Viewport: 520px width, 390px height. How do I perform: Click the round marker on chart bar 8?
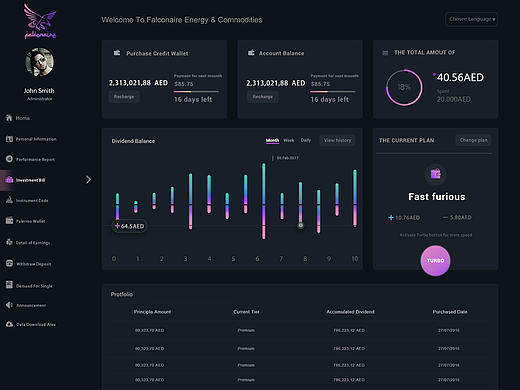[x=300, y=225]
